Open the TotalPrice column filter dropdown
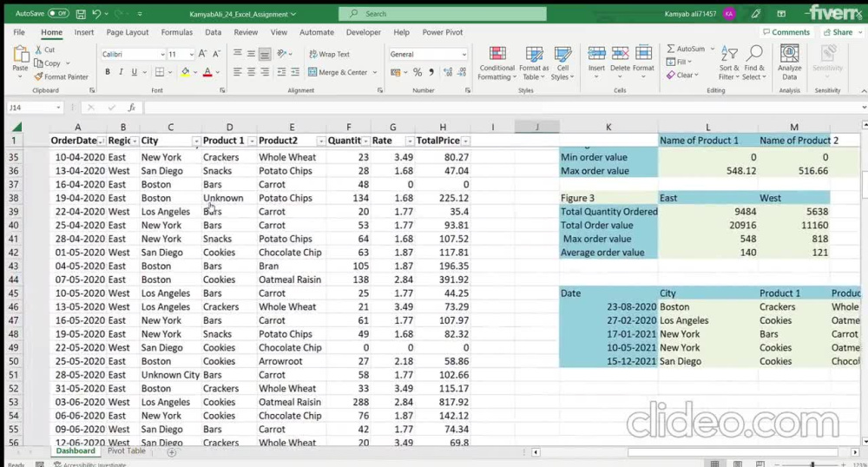Screen dimensions: 868x467 [x=465, y=141]
